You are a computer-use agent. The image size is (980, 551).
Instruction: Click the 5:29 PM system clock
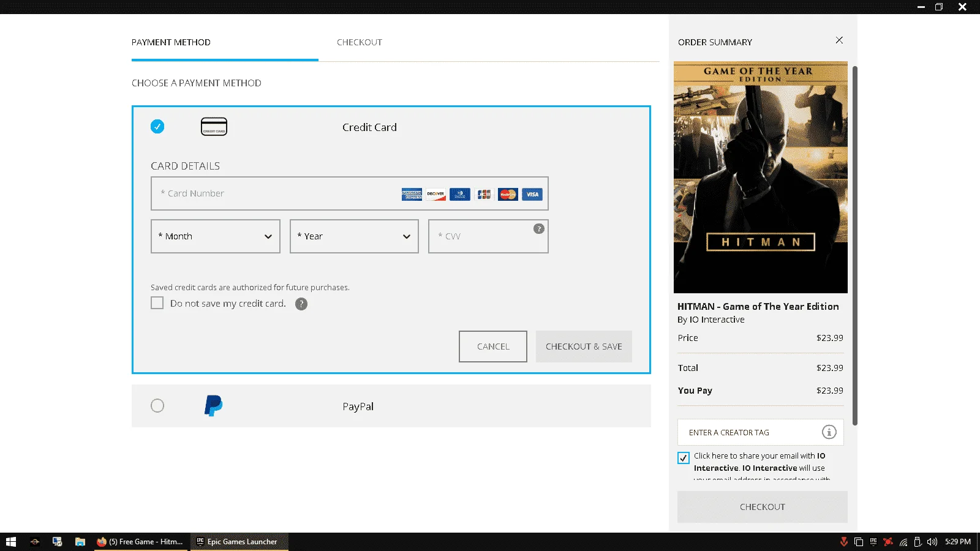point(958,542)
